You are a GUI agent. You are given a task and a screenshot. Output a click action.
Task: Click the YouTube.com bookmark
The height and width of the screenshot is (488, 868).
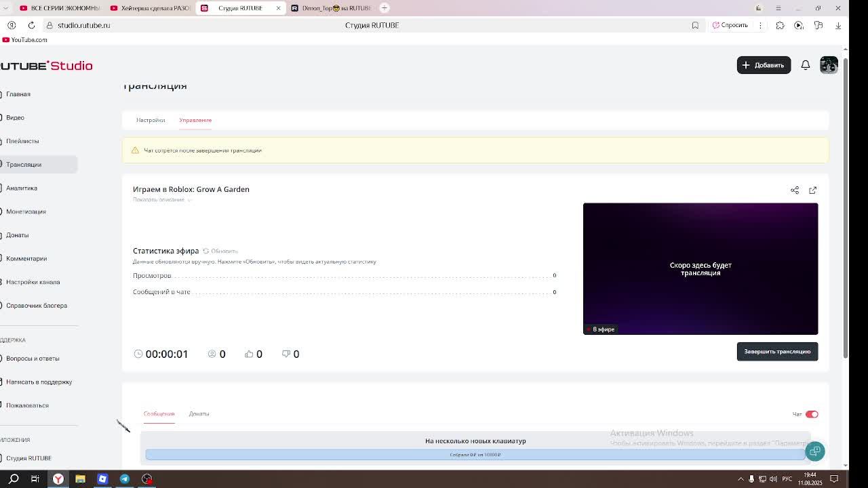coord(24,40)
